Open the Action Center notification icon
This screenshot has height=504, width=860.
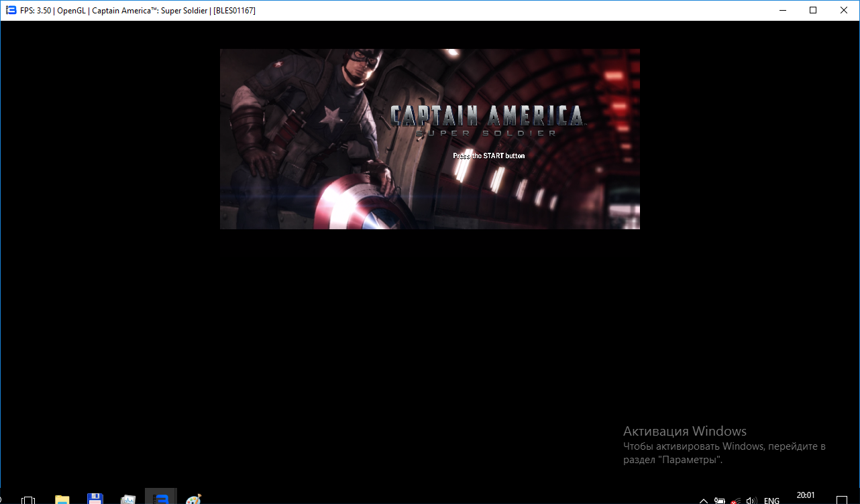click(842, 500)
